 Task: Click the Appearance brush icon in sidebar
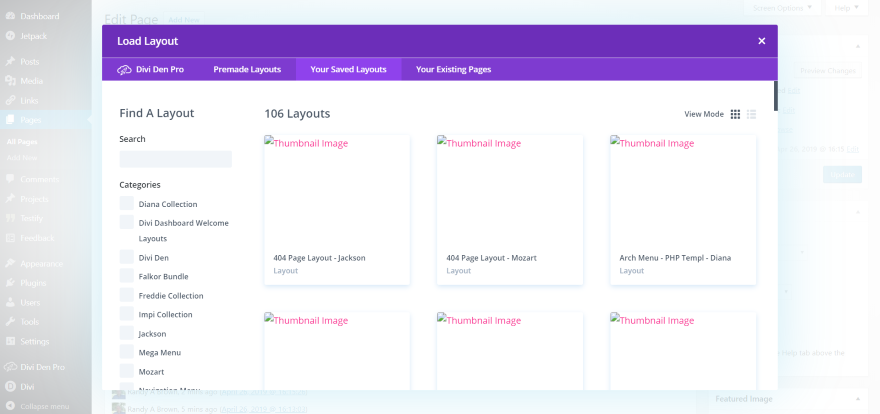tap(10, 264)
